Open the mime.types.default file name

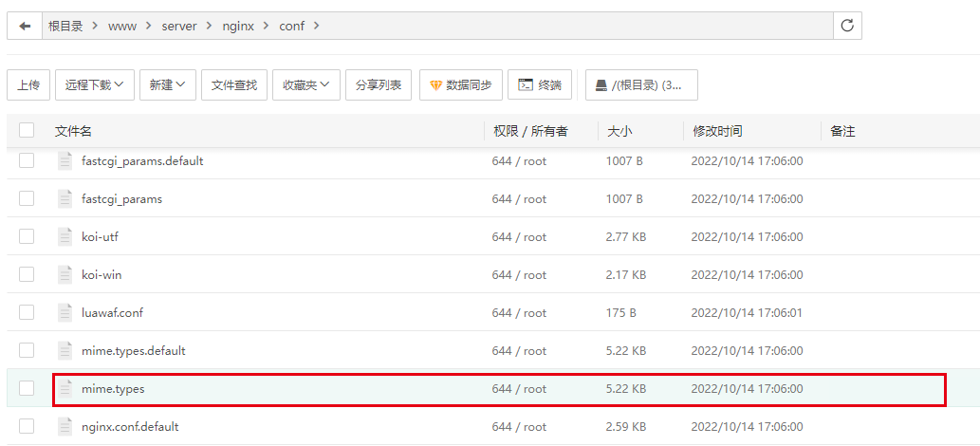coord(134,351)
